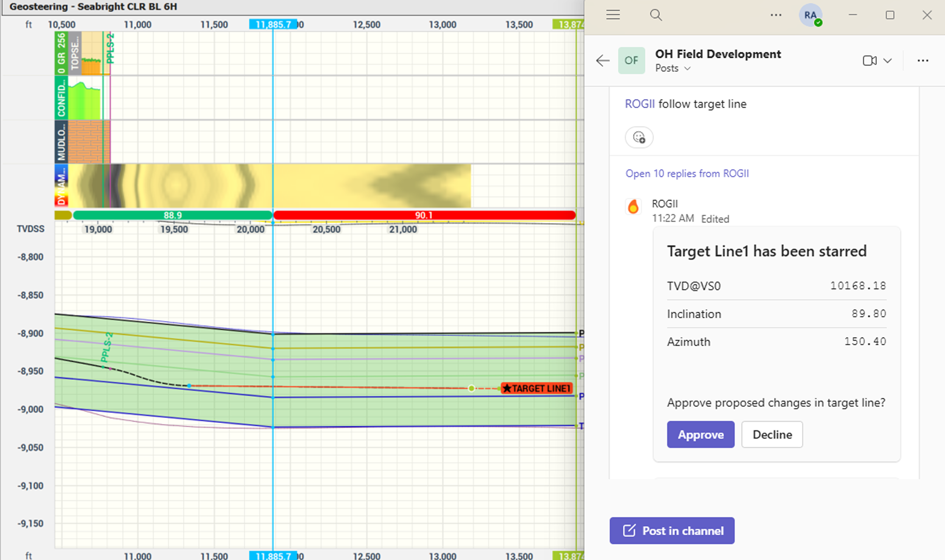Image resolution: width=945 pixels, height=560 pixels.
Task: Select the 11,885.7 cursor depth marker
Action: coord(273,25)
